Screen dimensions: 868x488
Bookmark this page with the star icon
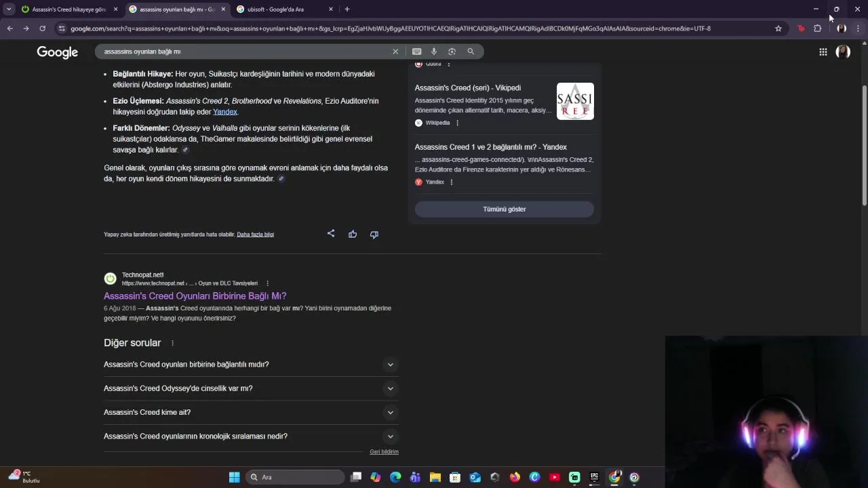(x=778, y=28)
